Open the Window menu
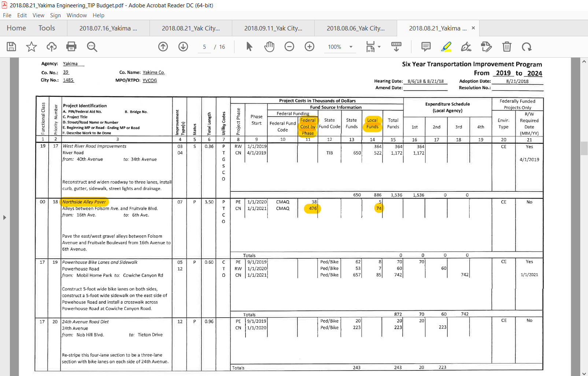The width and height of the screenshot is (588, 376). 77,15
